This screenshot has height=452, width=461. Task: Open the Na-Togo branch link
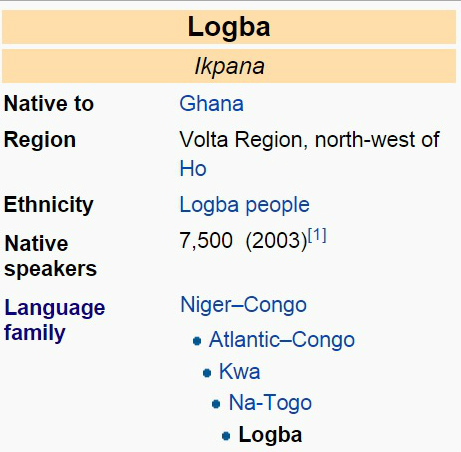[x=270, y=403]
